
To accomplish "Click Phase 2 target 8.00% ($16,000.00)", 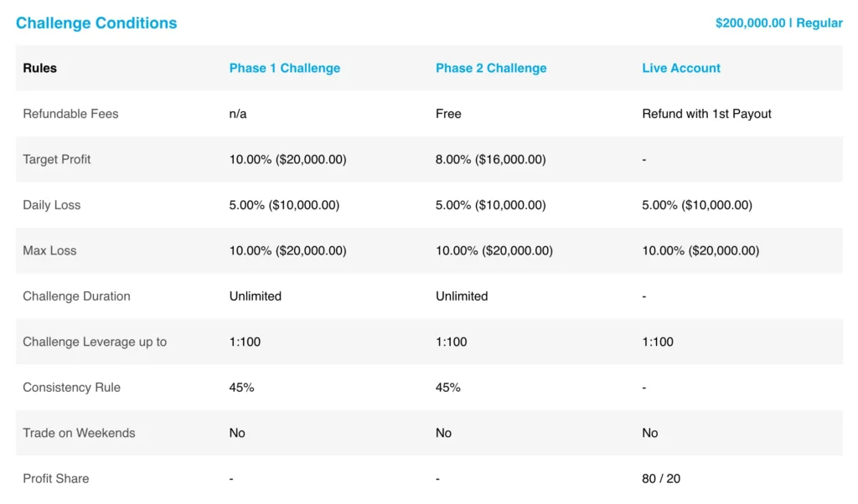I will click(x=491, y=159).
